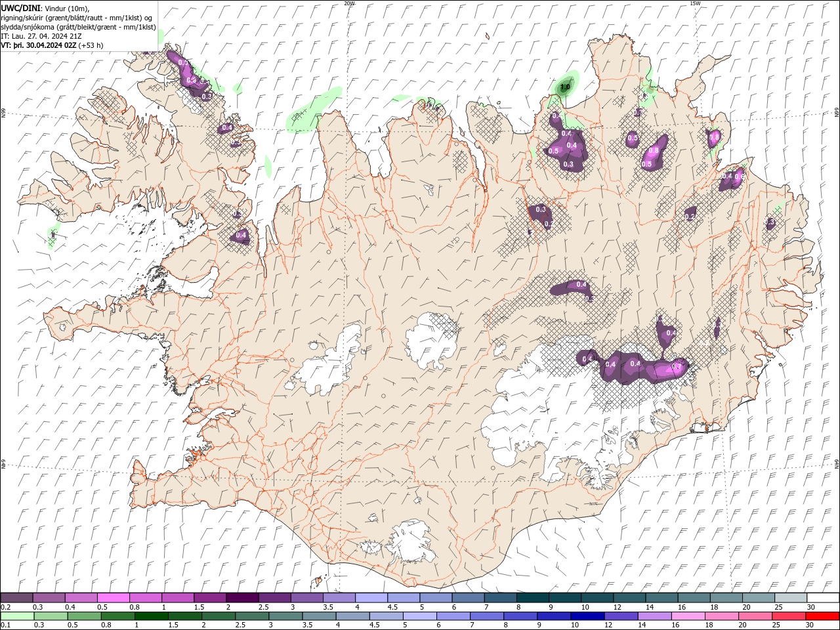The height and width of the screenshot is (630, 840).
Task: Click the "15W" longitude label
Action: click(x=695, y=3)
